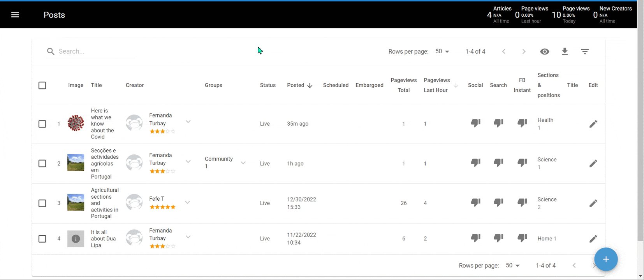644x280 pixels.
Task: Expand creator chevron for Fefe T
Action: click(x=188, y=202)
